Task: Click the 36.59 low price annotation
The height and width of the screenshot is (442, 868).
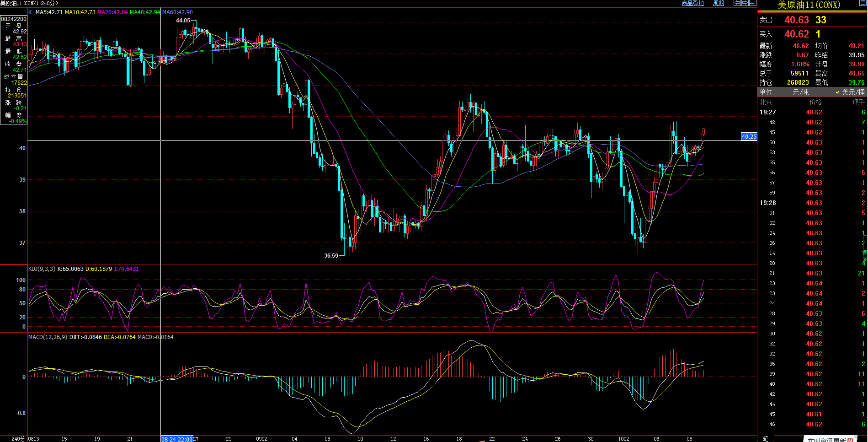Action: (x=331, y=256)
